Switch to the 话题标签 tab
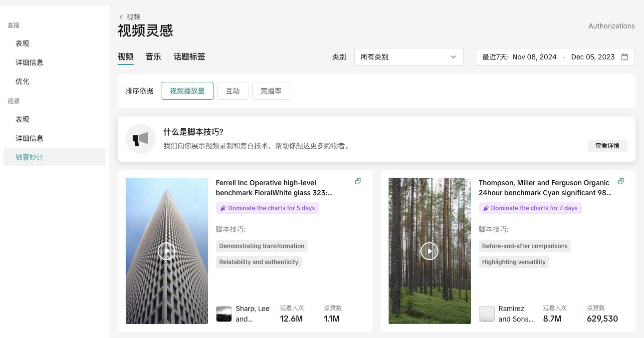This screenshot has height=338, width=644. 189,56
